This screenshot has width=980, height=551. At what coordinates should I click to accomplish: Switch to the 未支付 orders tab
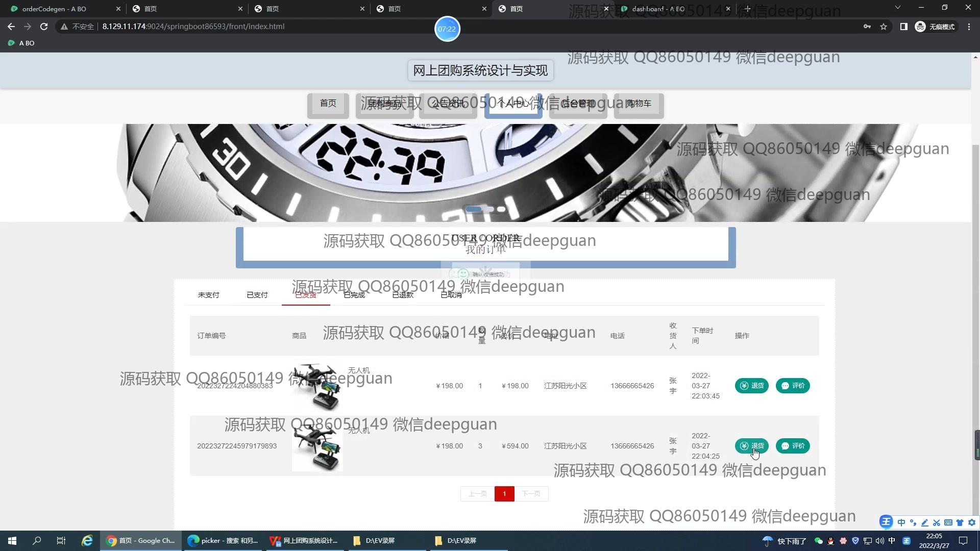[x=208, y=295]
